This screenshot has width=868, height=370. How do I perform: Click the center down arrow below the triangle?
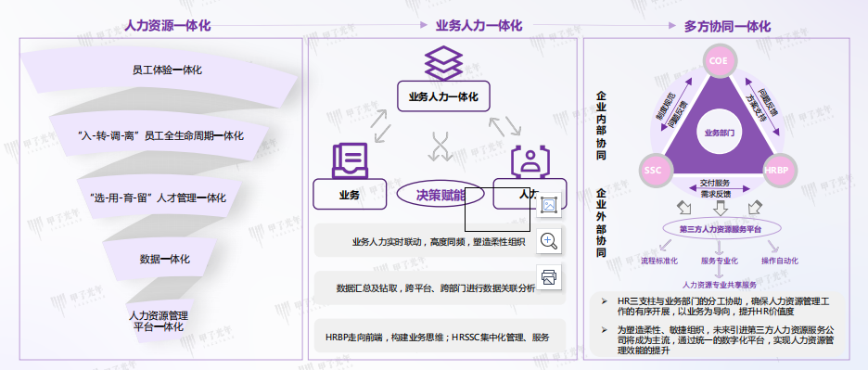point(720,209)
